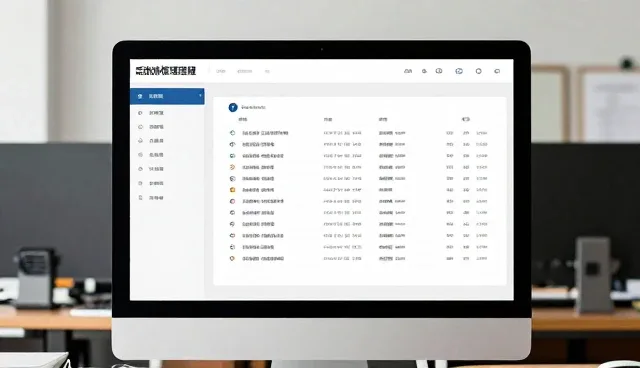The width and height of the screenshot is (640, 368).
Task: Expand the chevron on the blue sidebar item
Action: 200,95
